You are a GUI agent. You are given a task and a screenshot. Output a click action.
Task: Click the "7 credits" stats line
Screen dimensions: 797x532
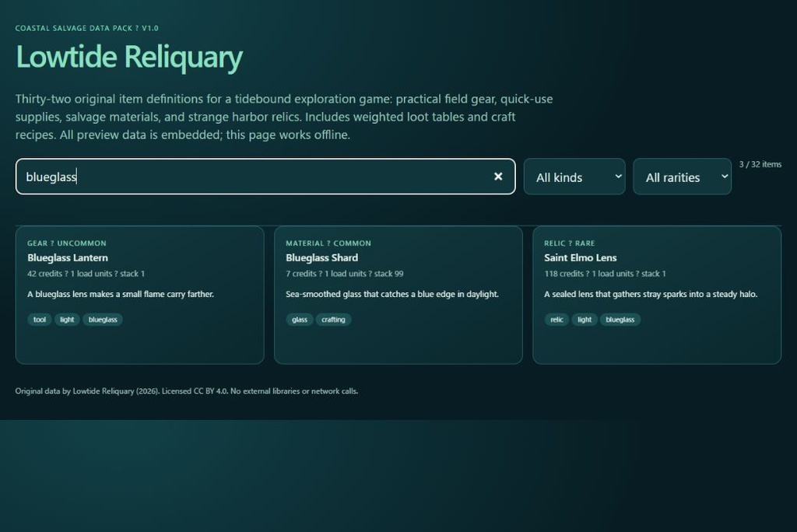[345, 273]
